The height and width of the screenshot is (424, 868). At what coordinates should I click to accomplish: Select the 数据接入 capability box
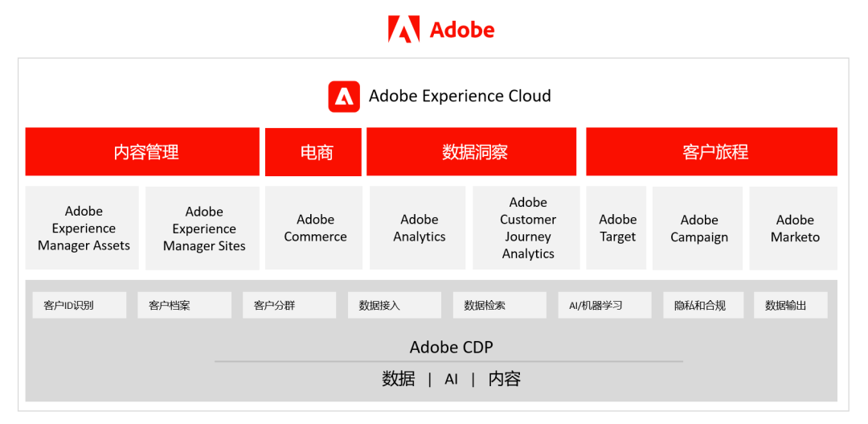(395, 306)
